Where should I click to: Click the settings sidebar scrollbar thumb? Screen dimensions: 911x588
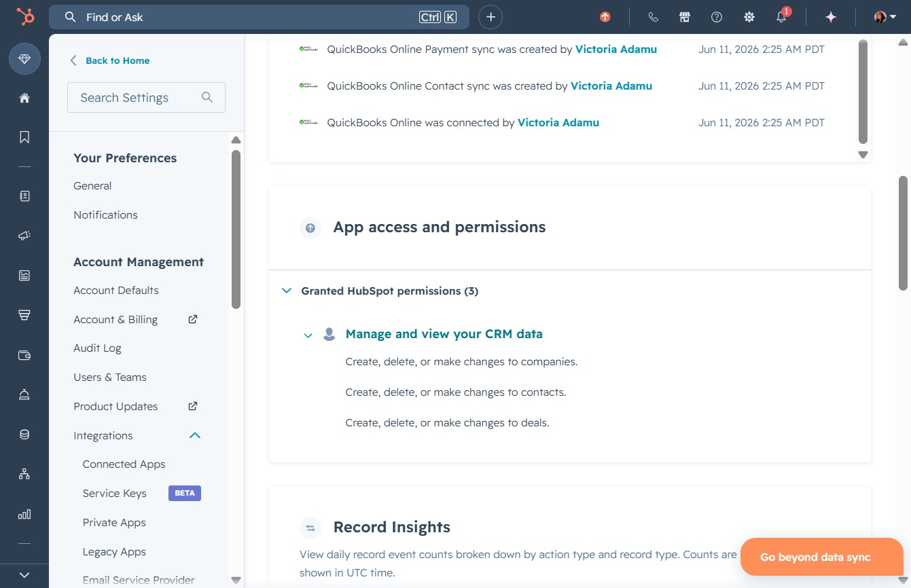click(236, 229)
